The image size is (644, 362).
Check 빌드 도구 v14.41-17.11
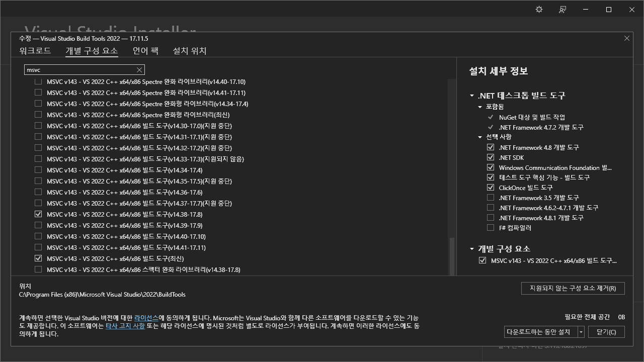[x=38, y=247]
